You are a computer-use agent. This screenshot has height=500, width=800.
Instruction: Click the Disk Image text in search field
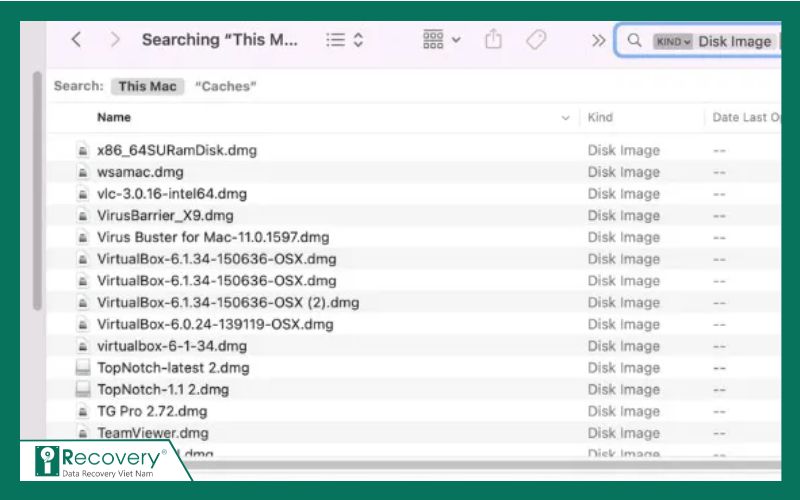735,41
